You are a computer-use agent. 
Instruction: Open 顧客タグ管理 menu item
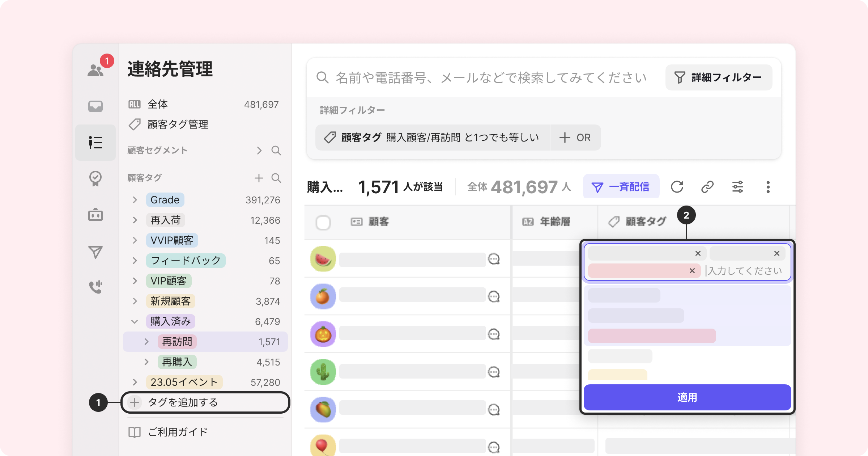(x=177, y=124)
